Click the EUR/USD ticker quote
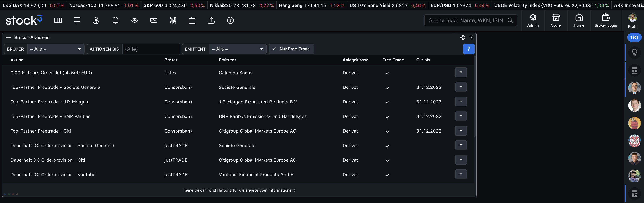 click(460, 5)
